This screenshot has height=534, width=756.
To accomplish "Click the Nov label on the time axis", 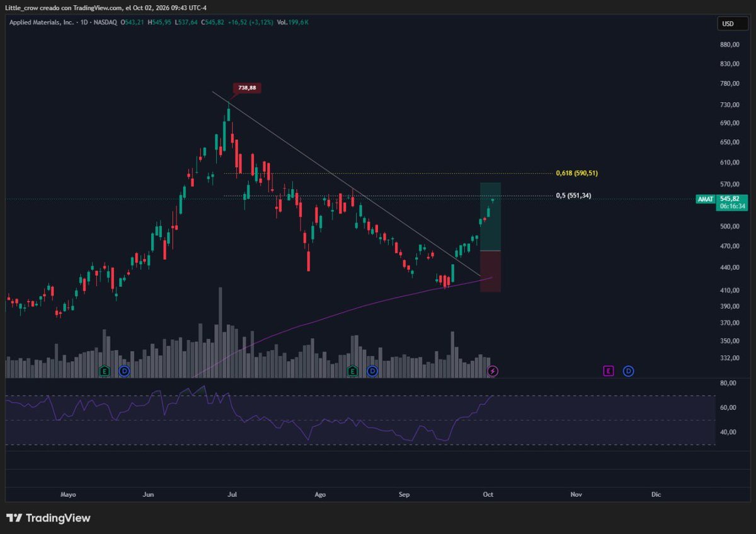I will coord(575,495).
